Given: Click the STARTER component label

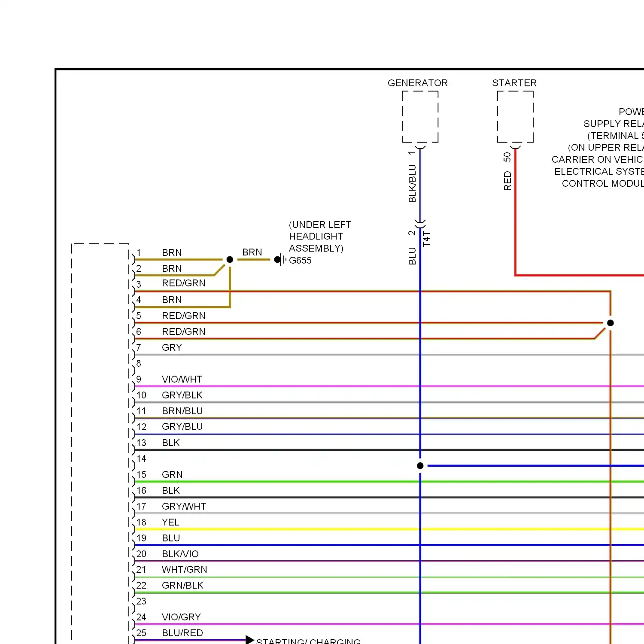Looking at the screenshot, I should tap(514, 83).
